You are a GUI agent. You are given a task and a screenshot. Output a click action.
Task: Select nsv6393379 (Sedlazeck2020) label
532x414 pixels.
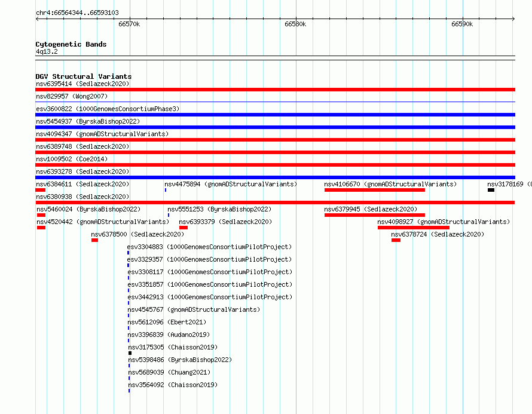225,222
